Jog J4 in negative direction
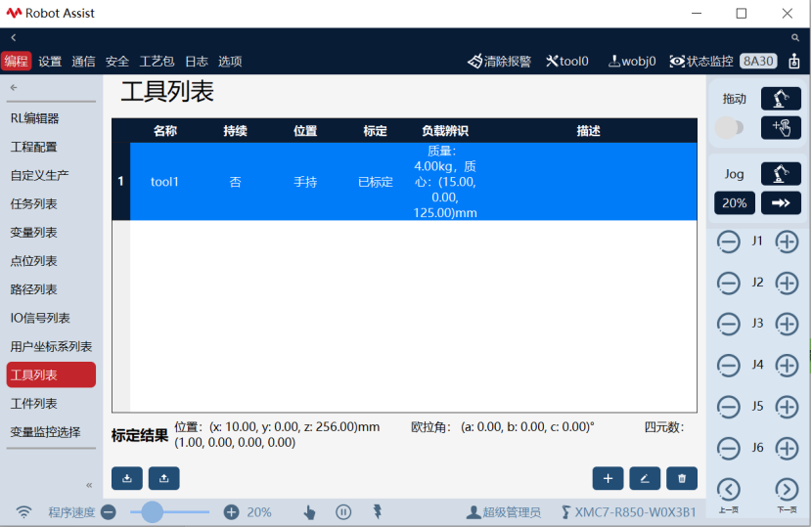The width and height of the screenshot is (812, 527). click(x=728, y=366)
